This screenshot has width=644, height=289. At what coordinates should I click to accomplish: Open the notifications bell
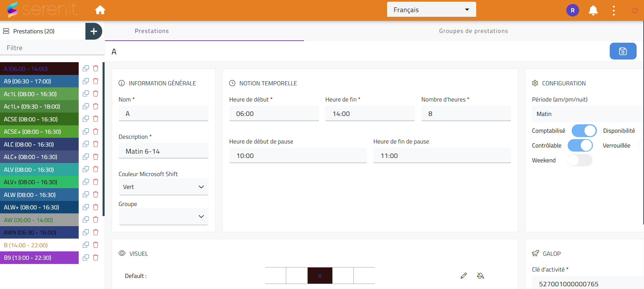tap(593, 10)
